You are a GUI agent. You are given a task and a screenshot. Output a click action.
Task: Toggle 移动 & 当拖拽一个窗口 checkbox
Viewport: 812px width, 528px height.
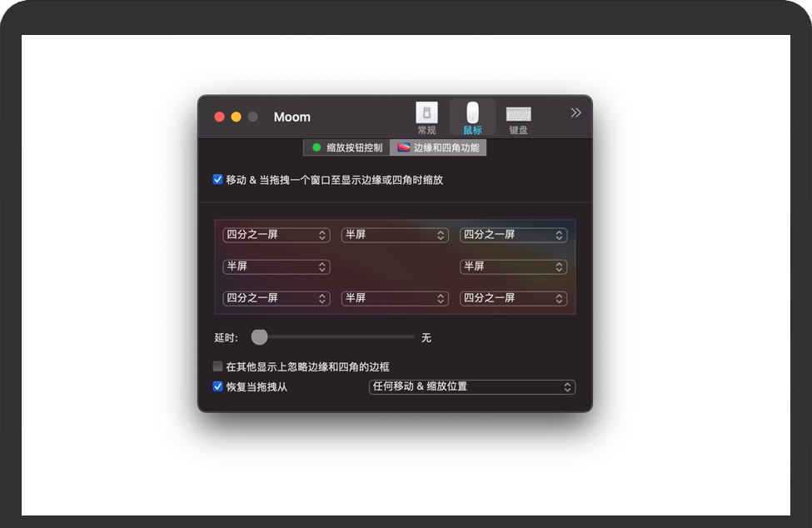pos(217,180)
